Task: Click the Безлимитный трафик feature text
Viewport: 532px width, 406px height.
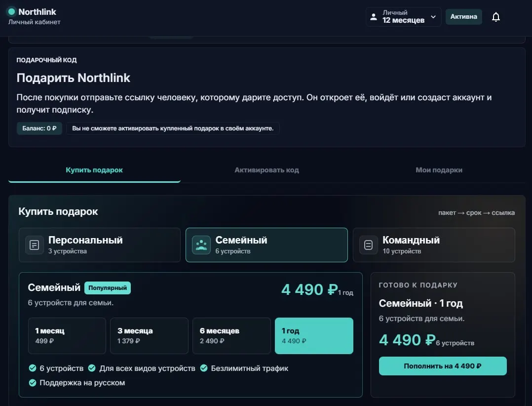Action: click(249, 368)
